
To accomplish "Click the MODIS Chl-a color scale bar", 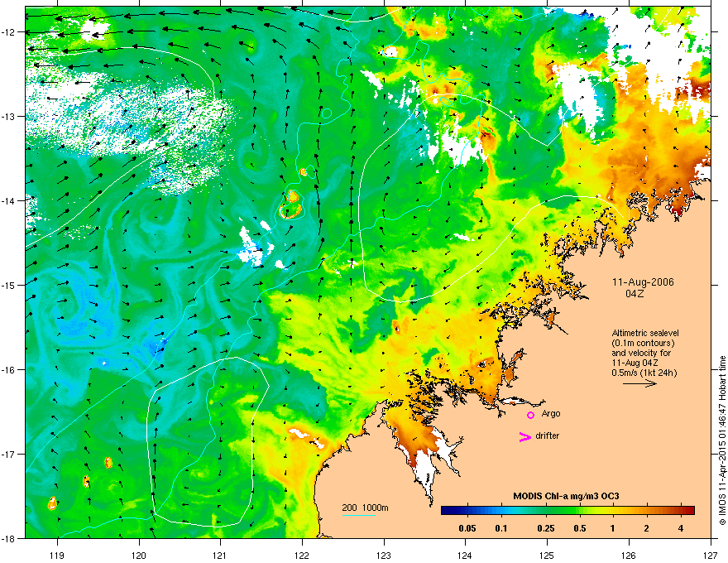I will coord(568,511).
